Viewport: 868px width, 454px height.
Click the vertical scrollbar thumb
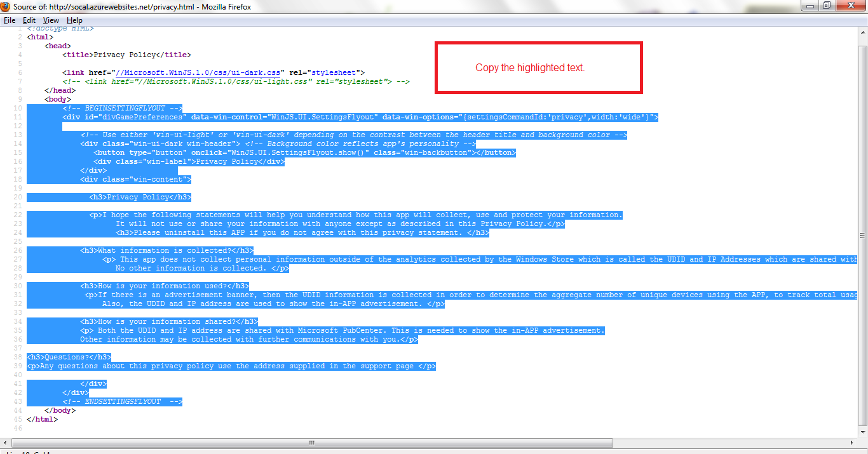point(862,235)
